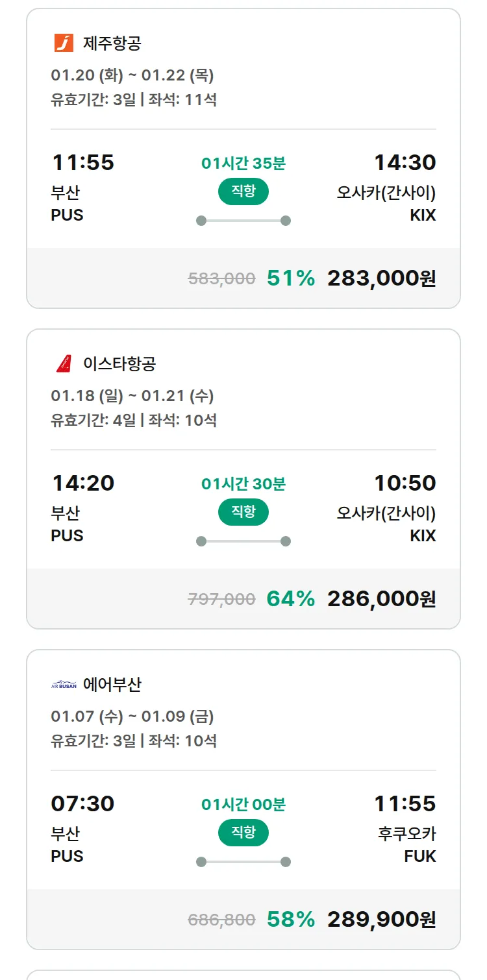
Task: Click the 직항 badge on Air Busan flight
Action: pos(243,833)
